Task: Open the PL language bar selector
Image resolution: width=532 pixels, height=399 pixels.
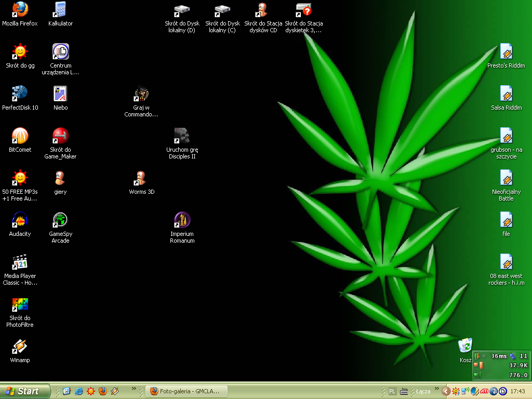Action: (x=392, y=391)
